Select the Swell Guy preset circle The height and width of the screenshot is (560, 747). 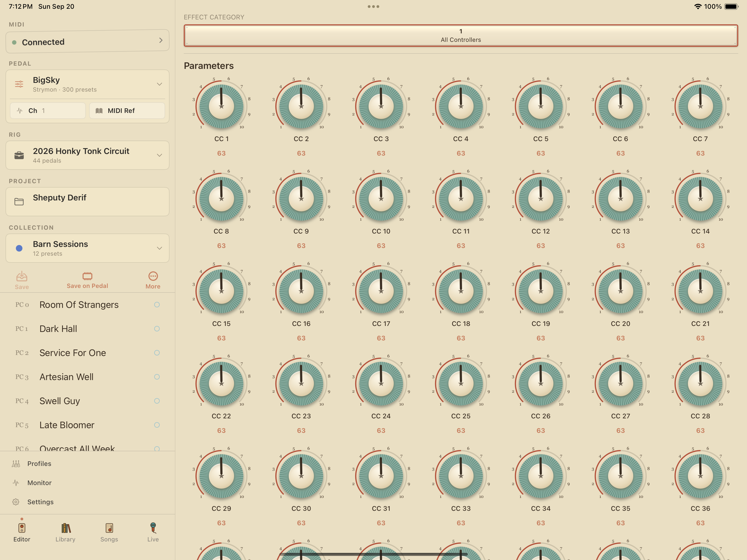[x=157, y=401]
